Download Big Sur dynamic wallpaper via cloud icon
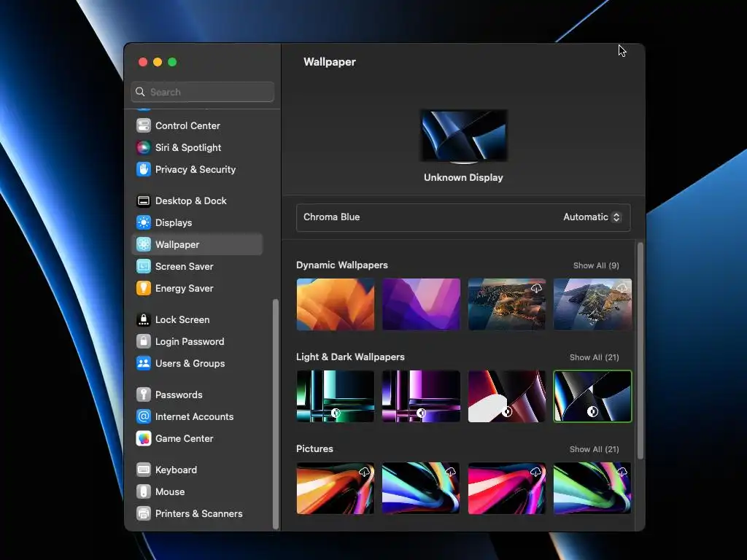 click(536, 289)
